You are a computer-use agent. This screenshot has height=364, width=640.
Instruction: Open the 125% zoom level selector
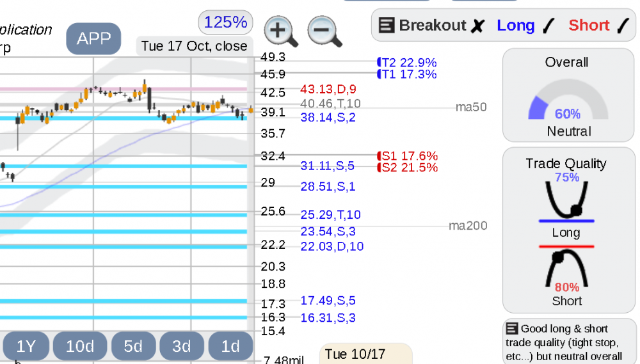225,22
